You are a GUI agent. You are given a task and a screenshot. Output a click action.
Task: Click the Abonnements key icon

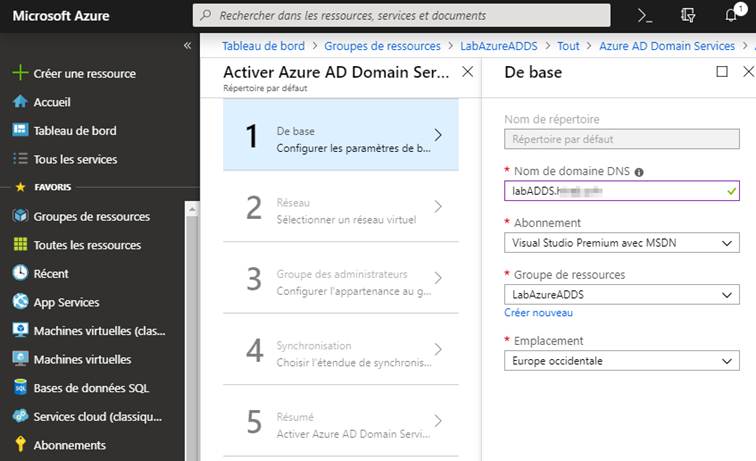[x=20, y=444]
